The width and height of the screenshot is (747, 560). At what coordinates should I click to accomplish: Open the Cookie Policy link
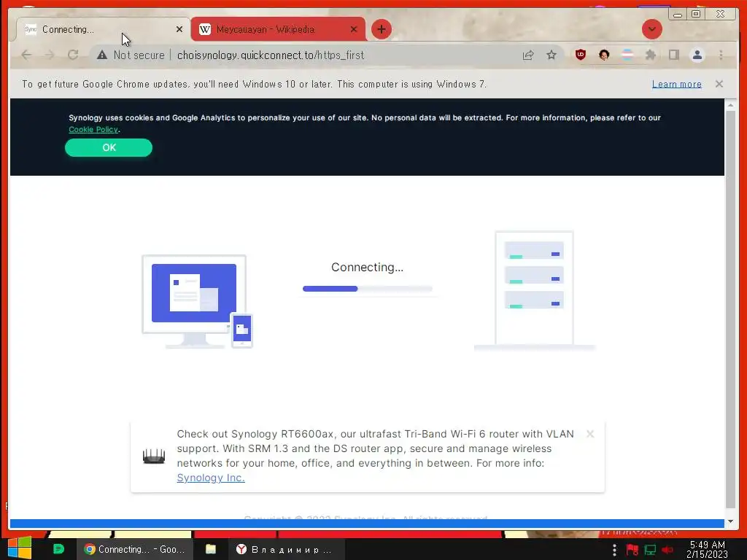[x=93, y=130]
